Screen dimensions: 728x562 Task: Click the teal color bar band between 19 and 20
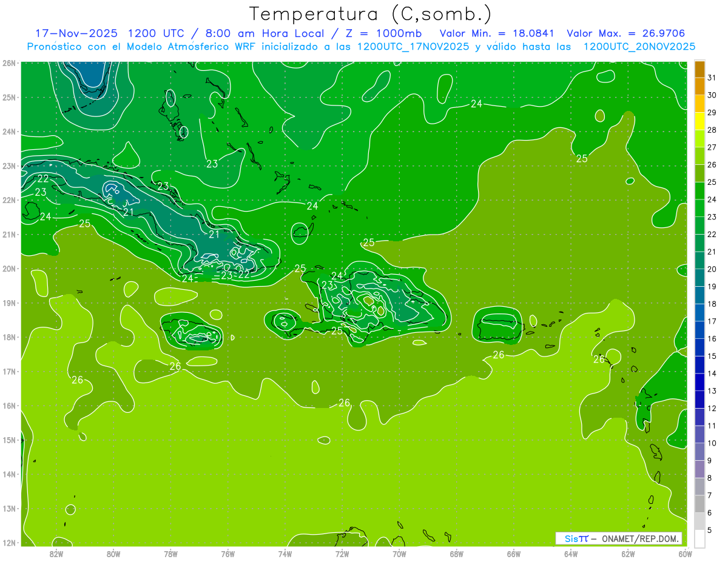pos(699,278)
